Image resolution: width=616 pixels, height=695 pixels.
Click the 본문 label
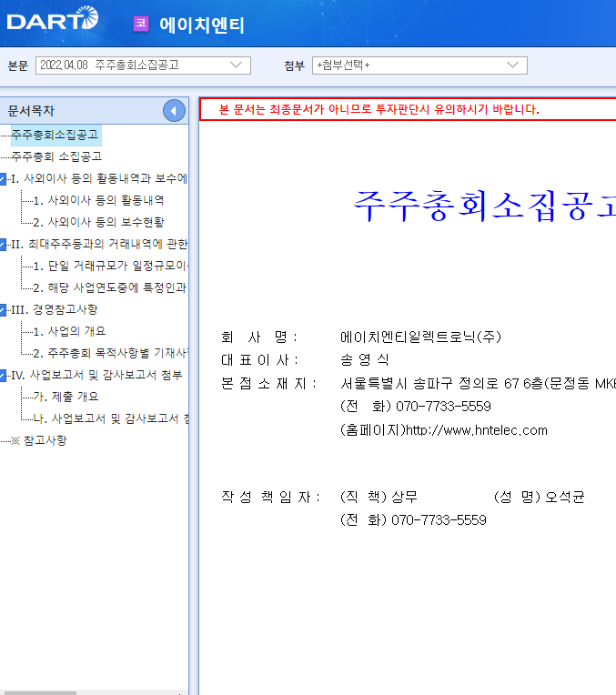tap(18, 66)
